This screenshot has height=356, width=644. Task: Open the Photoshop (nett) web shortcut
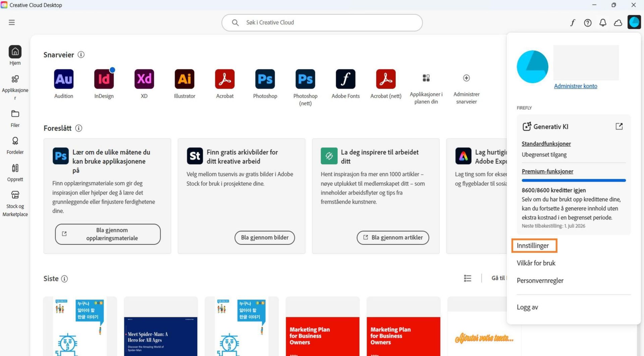pyautogui.click(x=305, y=79)
